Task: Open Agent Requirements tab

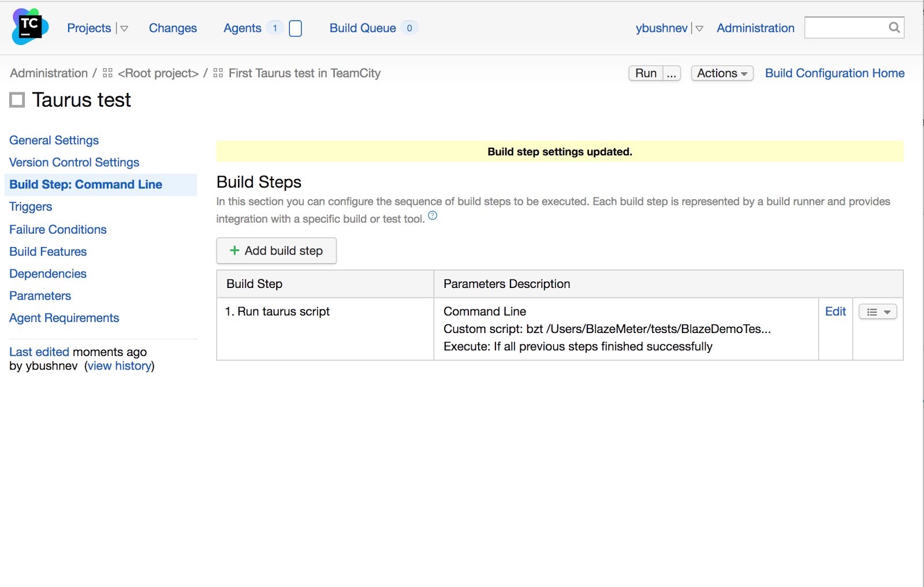Action: 64,318
